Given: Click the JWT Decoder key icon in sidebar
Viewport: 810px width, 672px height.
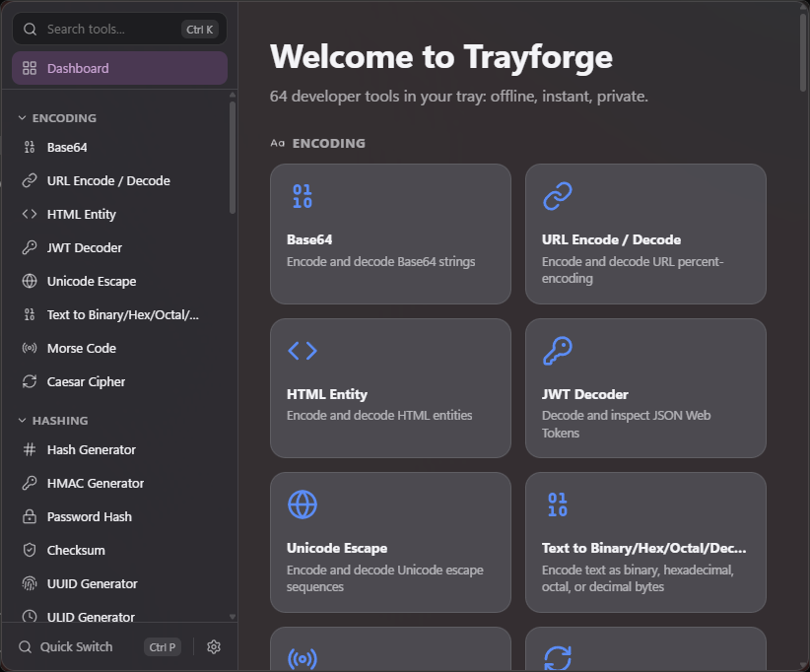Looking at the screenshot, I should pos(30,247).
